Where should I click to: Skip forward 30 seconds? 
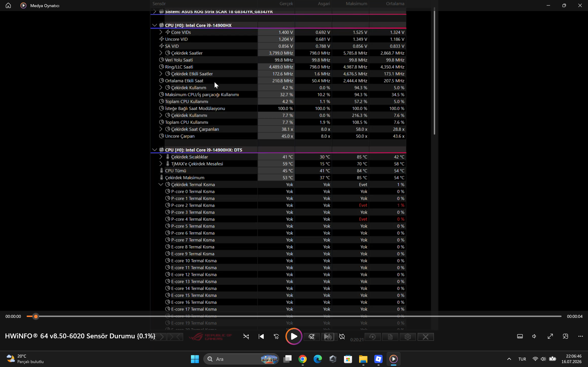click(x=312, y=336)
